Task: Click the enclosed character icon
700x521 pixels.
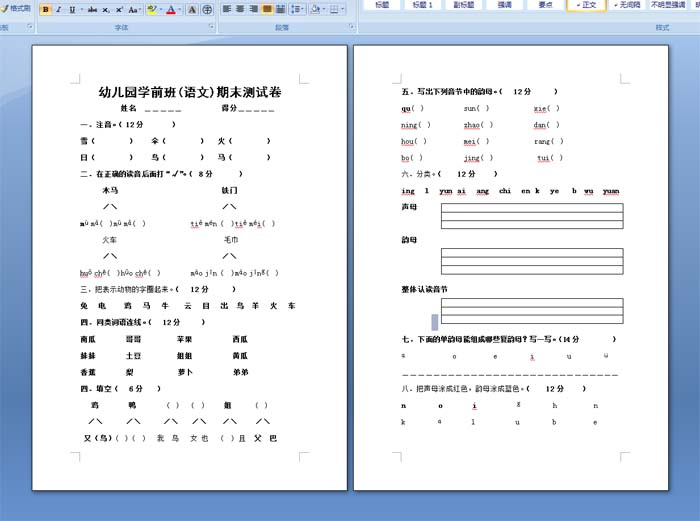Action: (x=207, y=9)
